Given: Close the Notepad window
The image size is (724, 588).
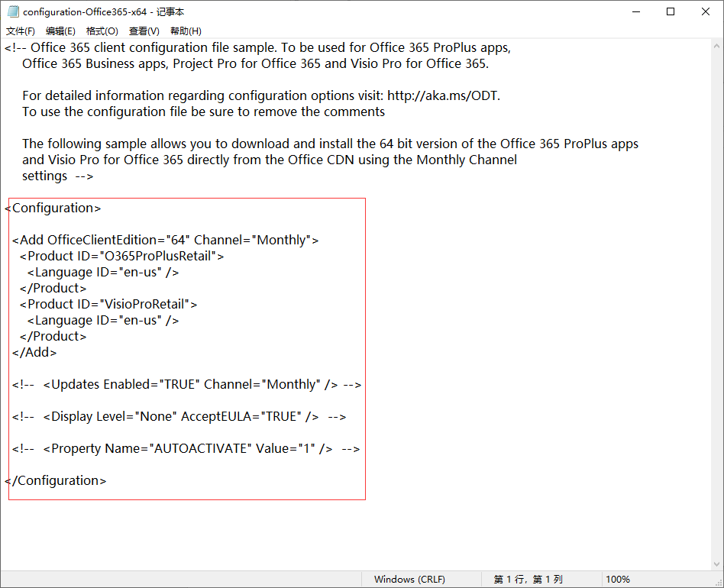Looking at the screenshot, I should click(706, 11).
